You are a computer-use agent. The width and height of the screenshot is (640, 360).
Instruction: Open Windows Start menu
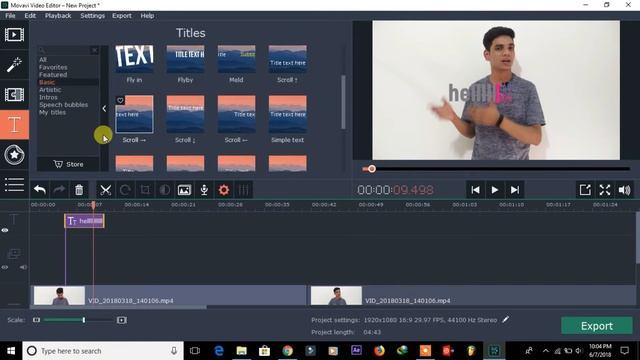pyautogui.click(x=11, y=351)
